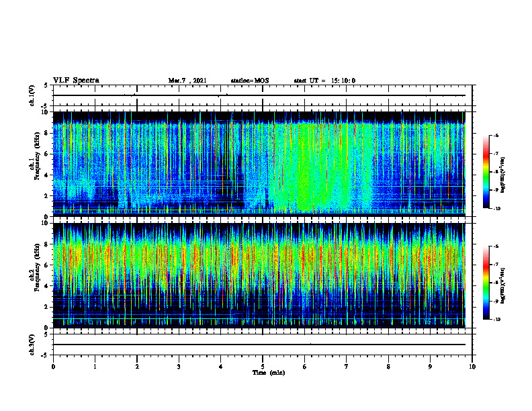Click the ch.1 spectrogram colorbar

(x=486, y=172)
